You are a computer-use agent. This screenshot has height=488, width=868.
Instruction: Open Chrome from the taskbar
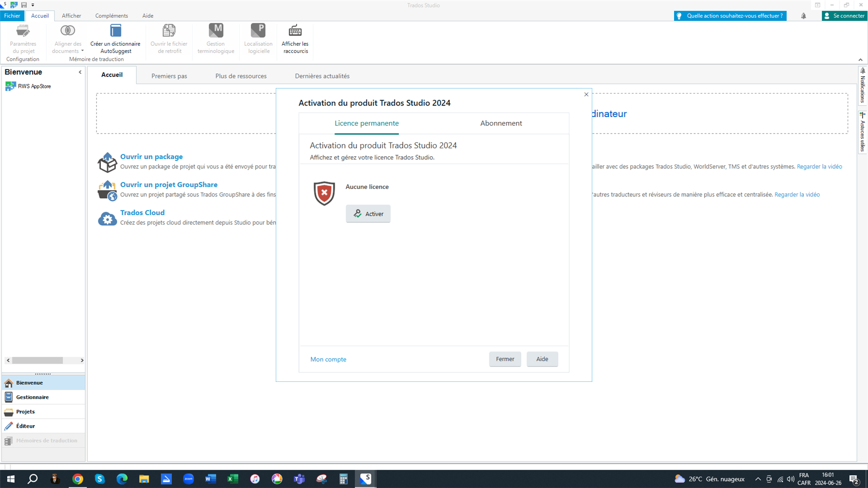pos(78,479)
